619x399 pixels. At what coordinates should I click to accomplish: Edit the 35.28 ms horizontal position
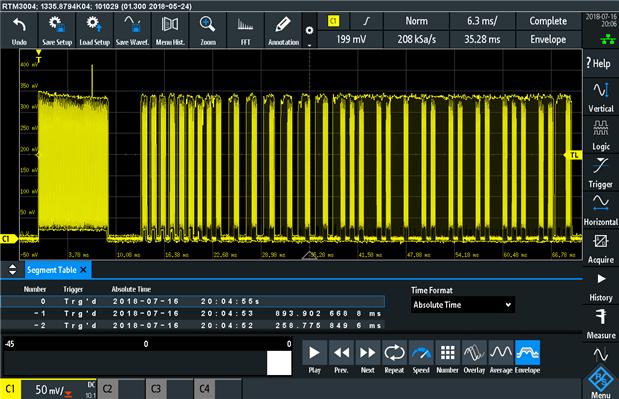[482, 39]
